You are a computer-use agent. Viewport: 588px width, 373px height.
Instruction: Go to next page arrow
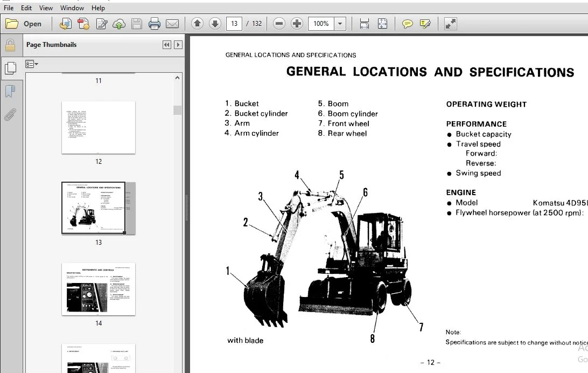click(x=215, y=24)
